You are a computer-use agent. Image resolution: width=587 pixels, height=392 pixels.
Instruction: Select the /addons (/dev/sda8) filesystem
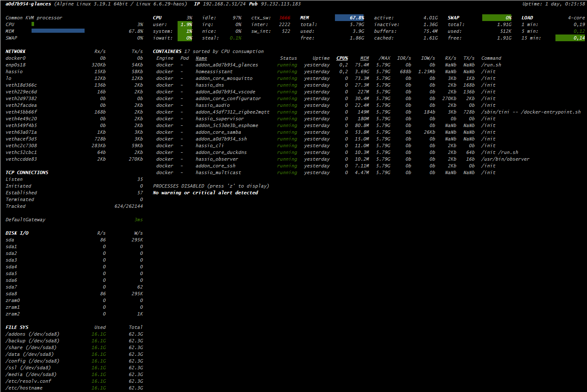(32, 334)
